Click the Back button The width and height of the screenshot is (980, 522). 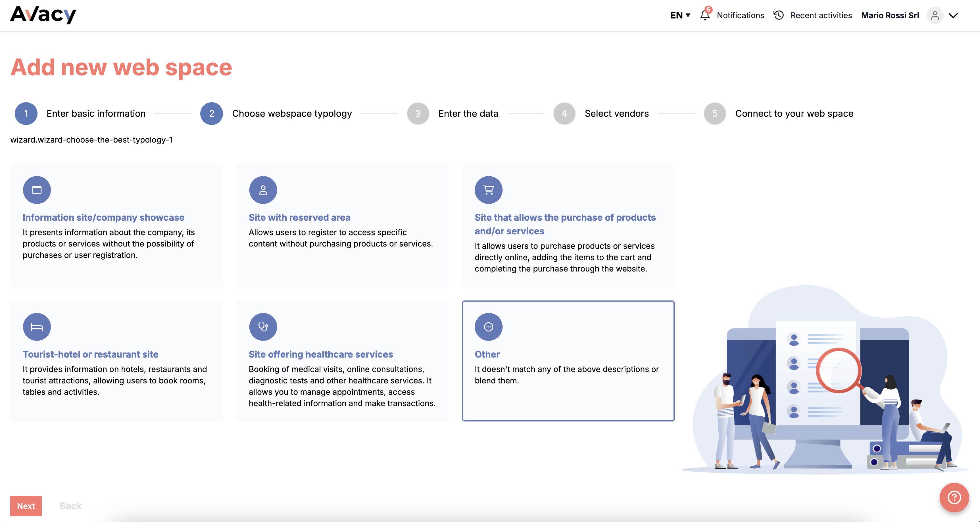(70, 506)
